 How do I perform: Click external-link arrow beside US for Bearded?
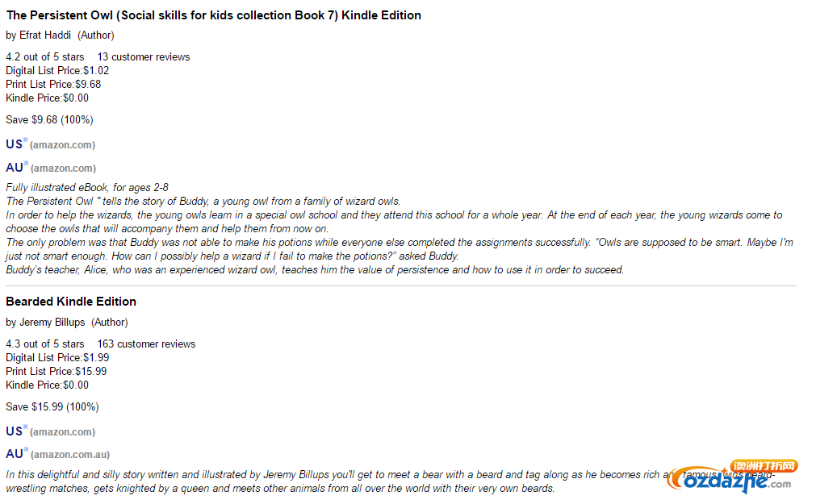[x=25, y=427]
